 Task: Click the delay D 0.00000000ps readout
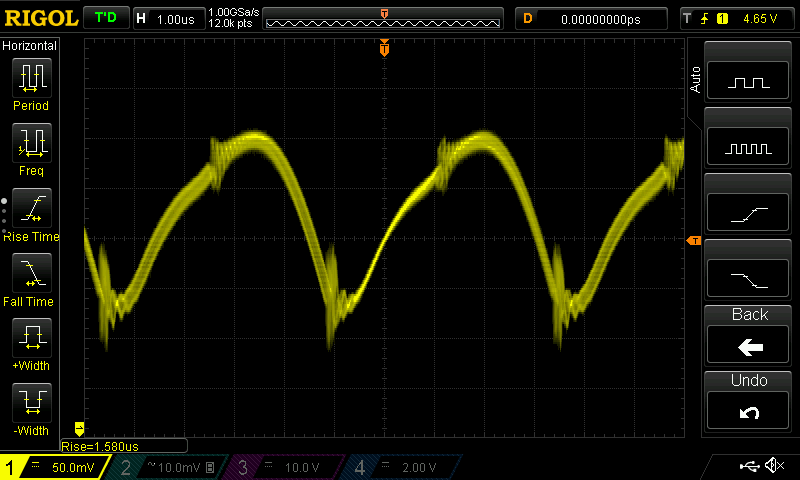pos(591,19)
